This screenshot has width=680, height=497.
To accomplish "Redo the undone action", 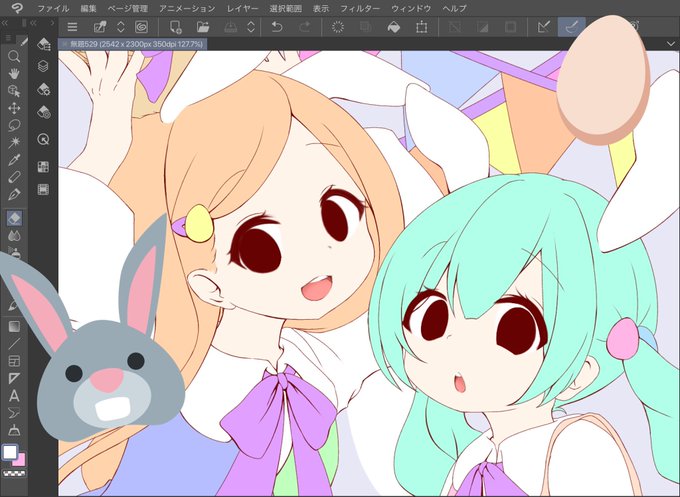I will click(x=305, y=27).
